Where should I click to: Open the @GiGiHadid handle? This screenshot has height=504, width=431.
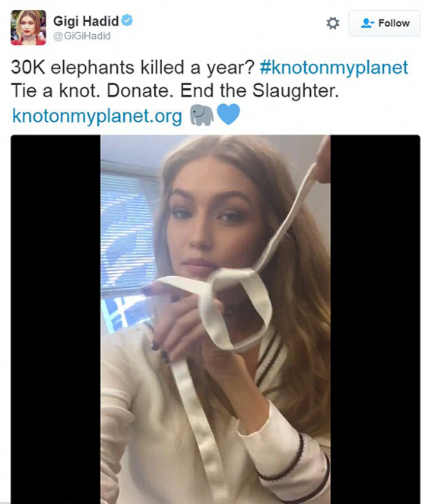click(81, 36)
